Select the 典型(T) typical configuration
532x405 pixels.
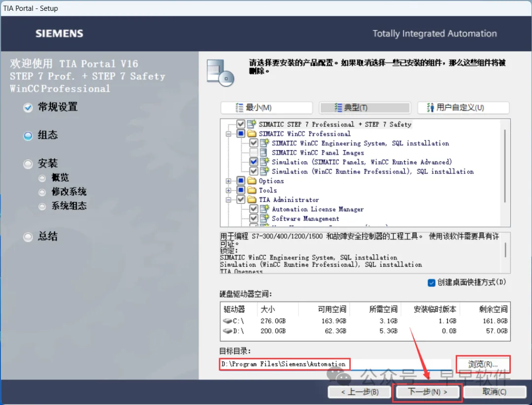pyautogui.click(x=365, y=107)
